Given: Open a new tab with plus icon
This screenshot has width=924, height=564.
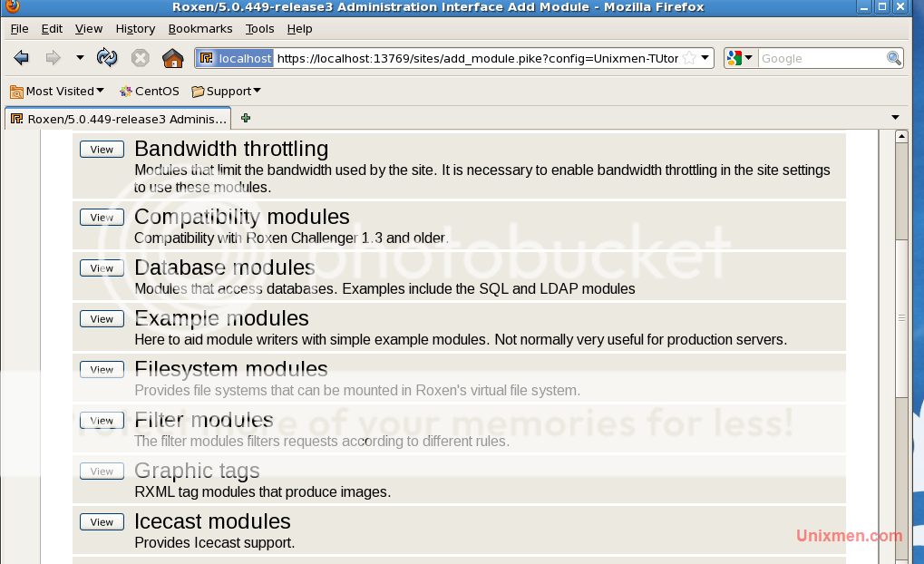Looking at the screenshot, I should tap(246, 118).
